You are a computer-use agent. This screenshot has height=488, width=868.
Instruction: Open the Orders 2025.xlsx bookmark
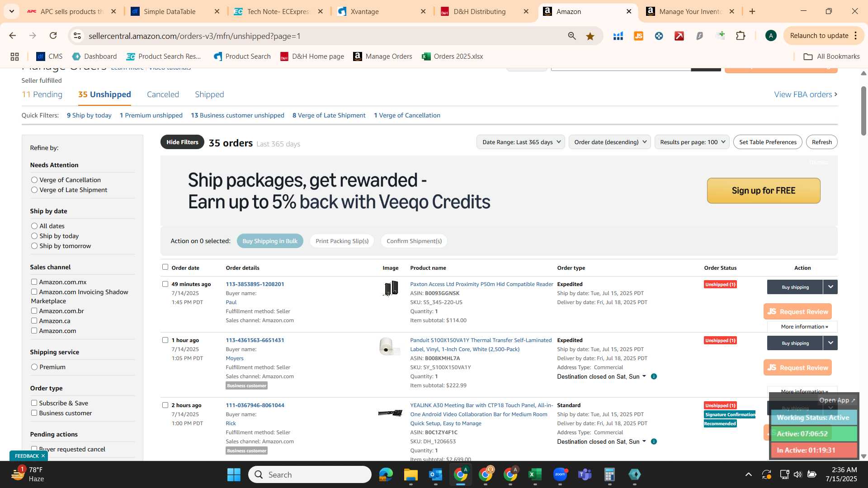click(453, 56)
